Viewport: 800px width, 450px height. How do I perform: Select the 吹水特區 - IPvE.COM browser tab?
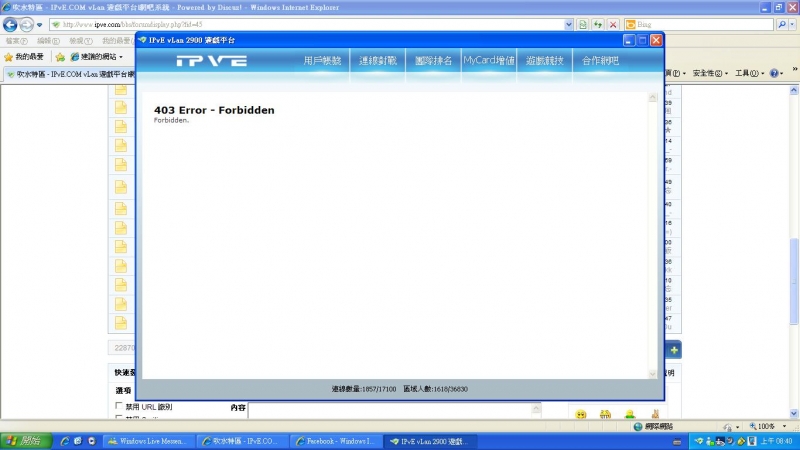click(x=71, y=74)
